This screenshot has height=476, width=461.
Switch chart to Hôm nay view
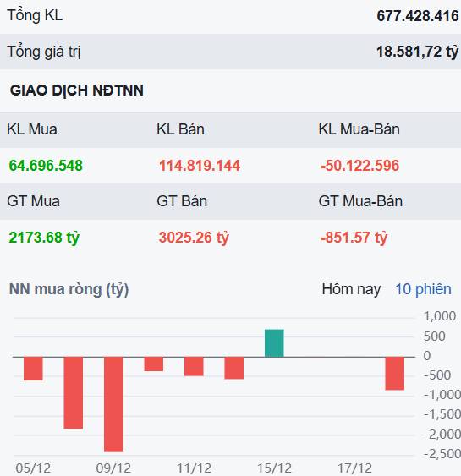pos(351,289)
